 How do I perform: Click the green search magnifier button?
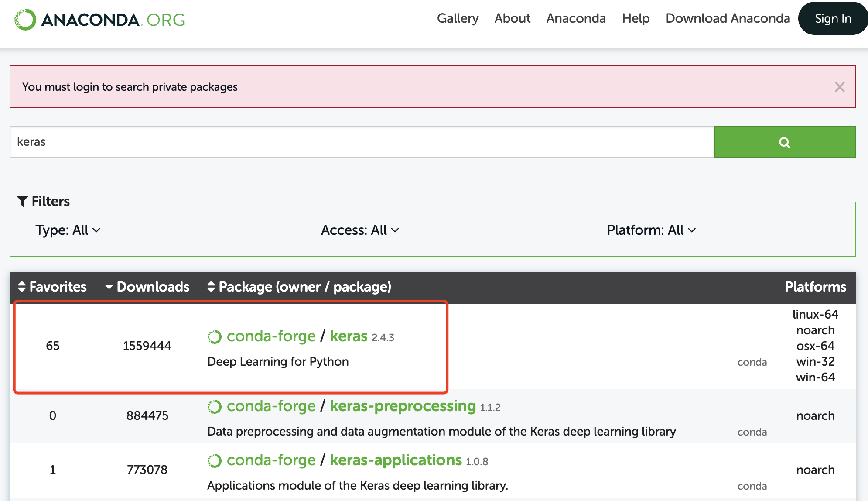[785, 142]
